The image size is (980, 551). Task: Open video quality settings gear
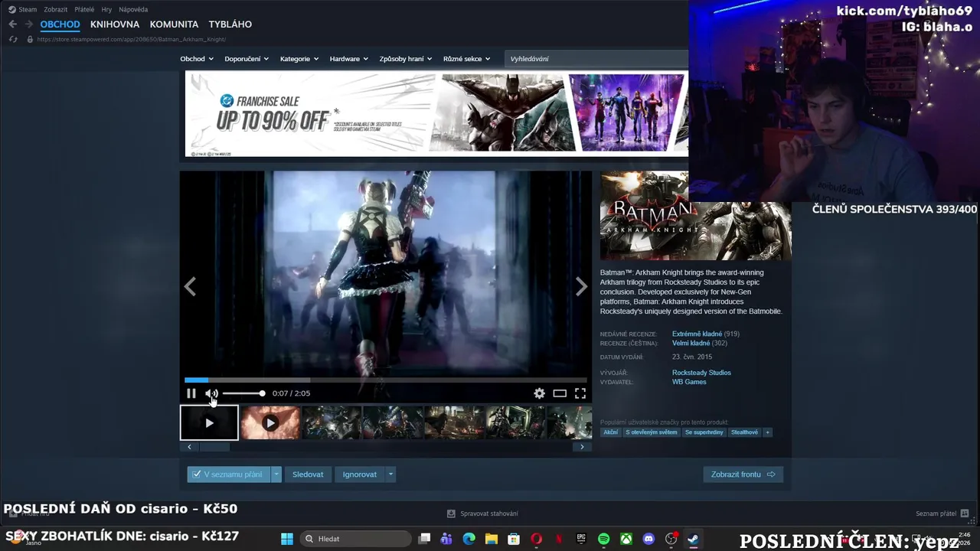point(540,393)
